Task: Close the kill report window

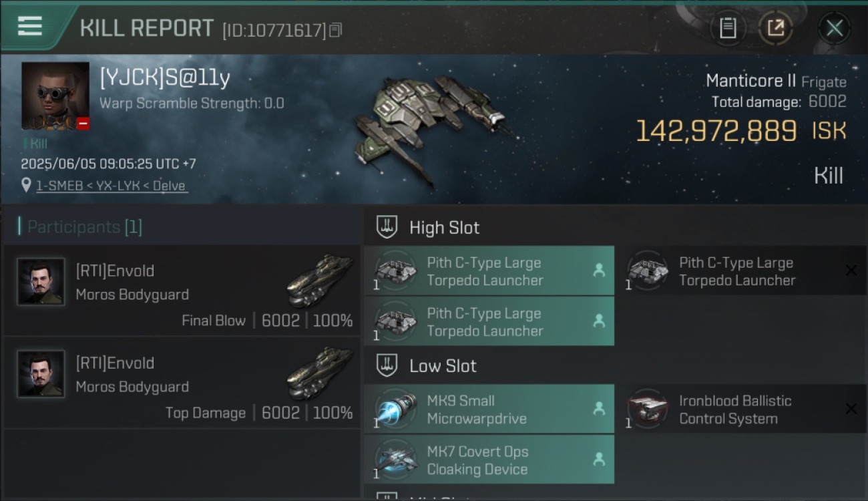Action: (x=834, y=28)
